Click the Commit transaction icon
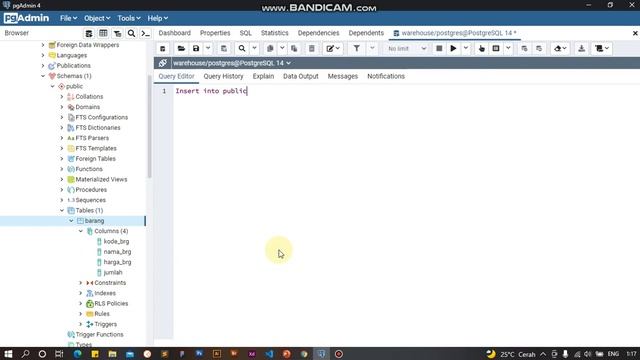This screenshot has height=360, width=640. click(x=524, y=49)
